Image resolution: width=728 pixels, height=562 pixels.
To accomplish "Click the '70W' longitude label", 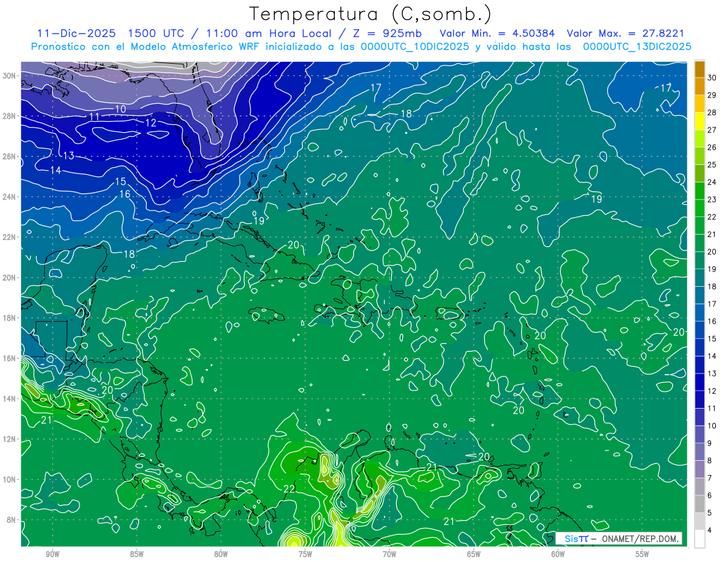I will click(389, 554).
